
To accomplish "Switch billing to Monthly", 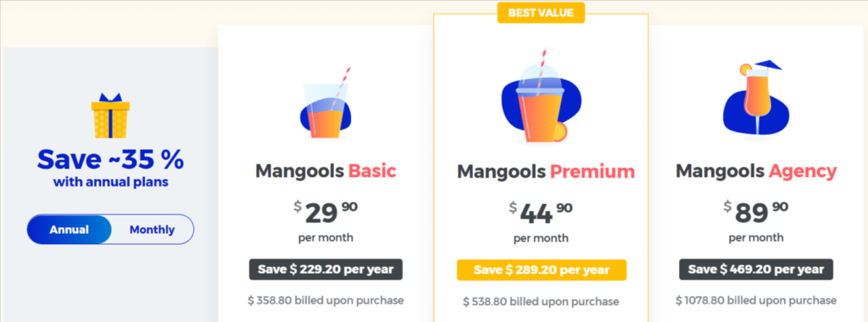I will [x=153, y=230].
